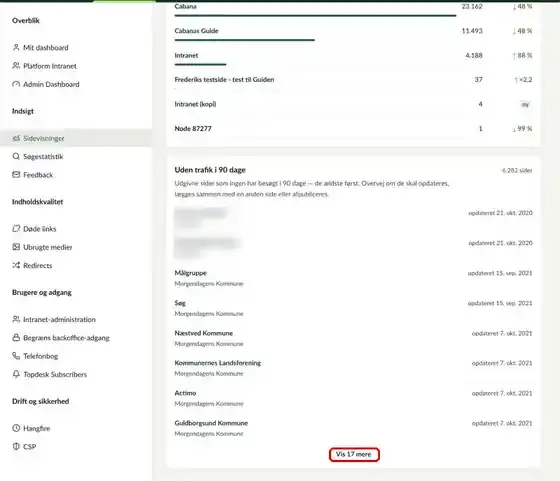This screenshot has width=560, height=481.
Task: Navigate to Døde links
Action: [x=40, y=229]
